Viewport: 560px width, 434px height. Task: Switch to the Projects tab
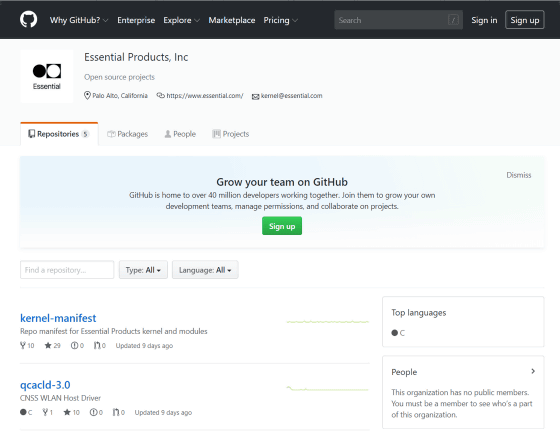click(231, 134)
